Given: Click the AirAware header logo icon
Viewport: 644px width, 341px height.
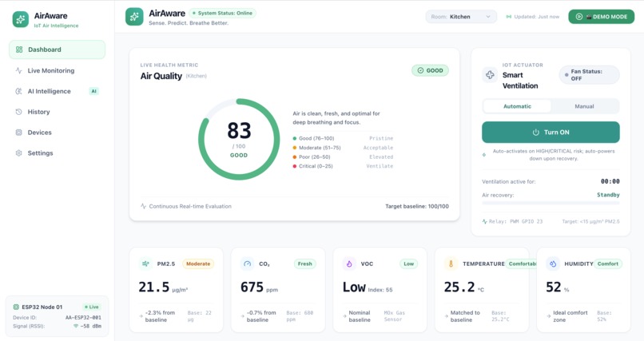Looking at the screenshot, I should tap(134, 17).
